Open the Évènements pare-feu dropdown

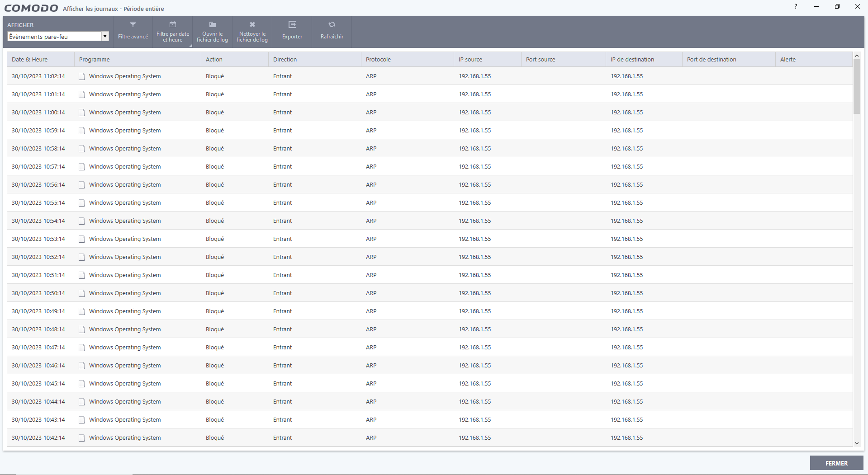tap(54, 36)
